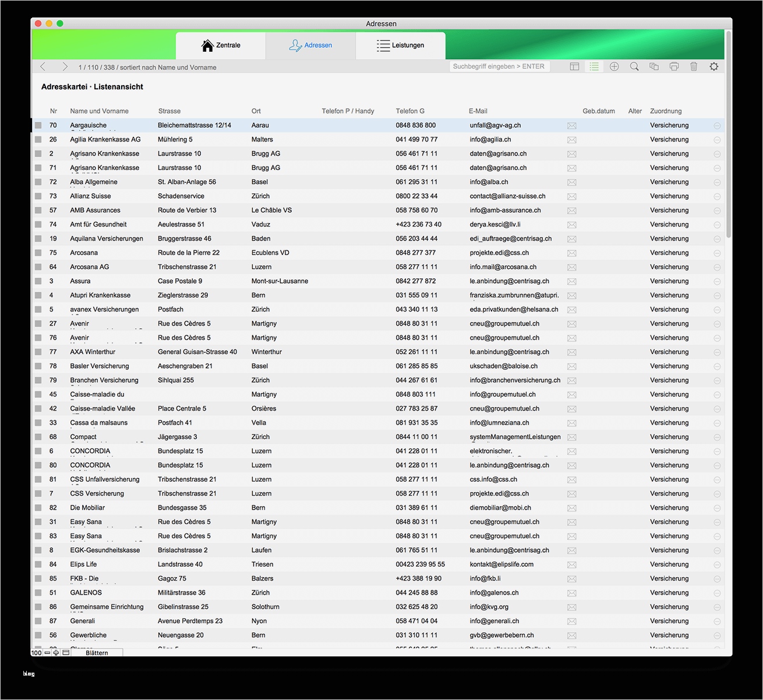Screen dimensions: 763x700
Task: Sort by the Strasse column header
Action: click(x=169, y=111)
